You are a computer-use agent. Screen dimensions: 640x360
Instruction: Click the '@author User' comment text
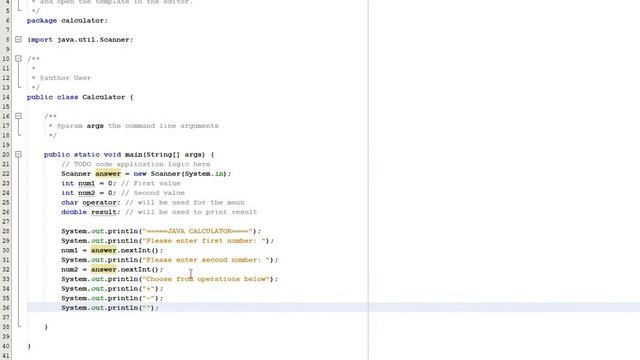point(65,78)
